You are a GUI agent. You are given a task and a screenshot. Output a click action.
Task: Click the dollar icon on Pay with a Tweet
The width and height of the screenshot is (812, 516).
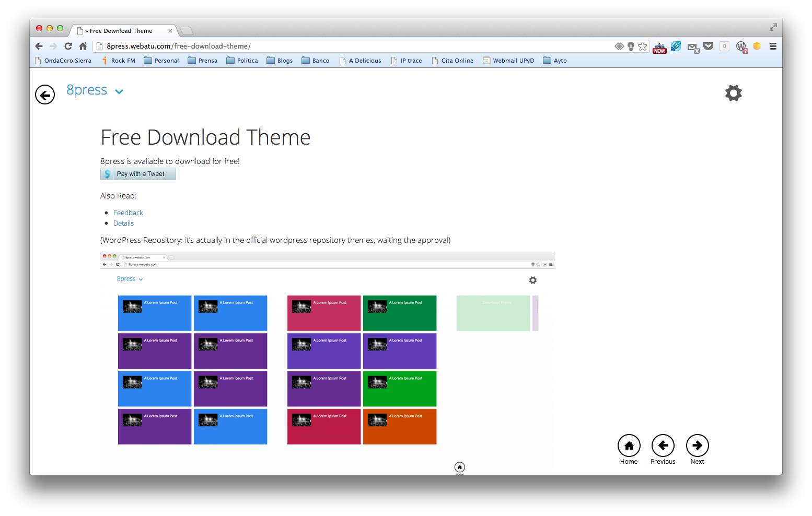[x=107, y=174]
